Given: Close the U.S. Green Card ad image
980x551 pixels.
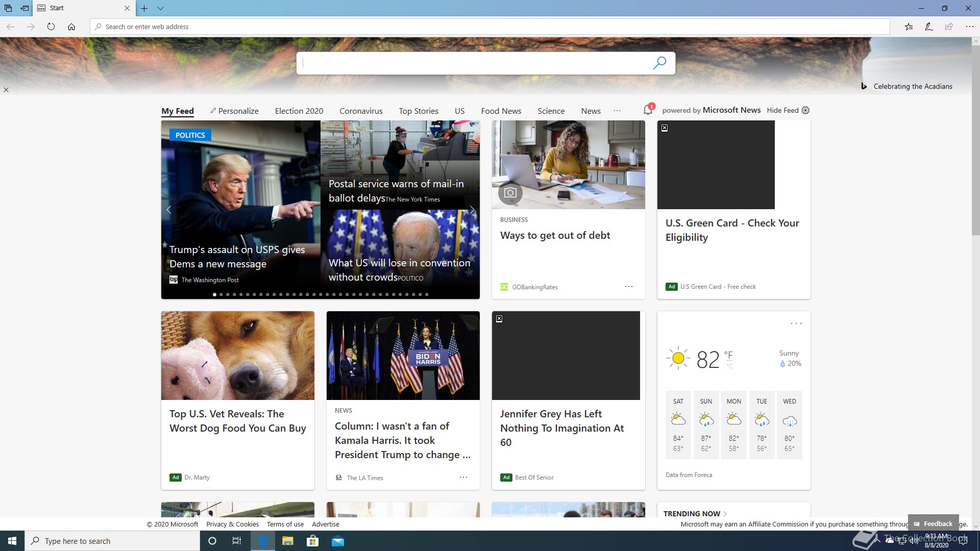Looking at the screenshot, I should click(665, 128).
